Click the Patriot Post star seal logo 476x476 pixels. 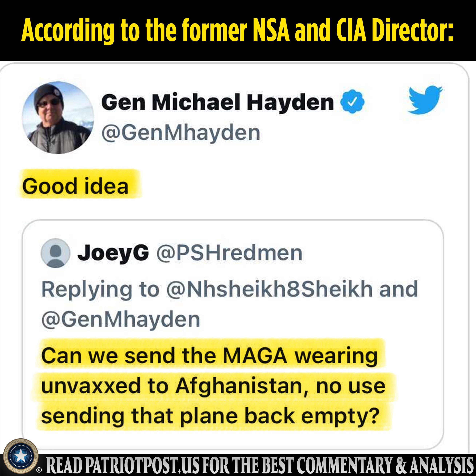click(x=21, y=456)
